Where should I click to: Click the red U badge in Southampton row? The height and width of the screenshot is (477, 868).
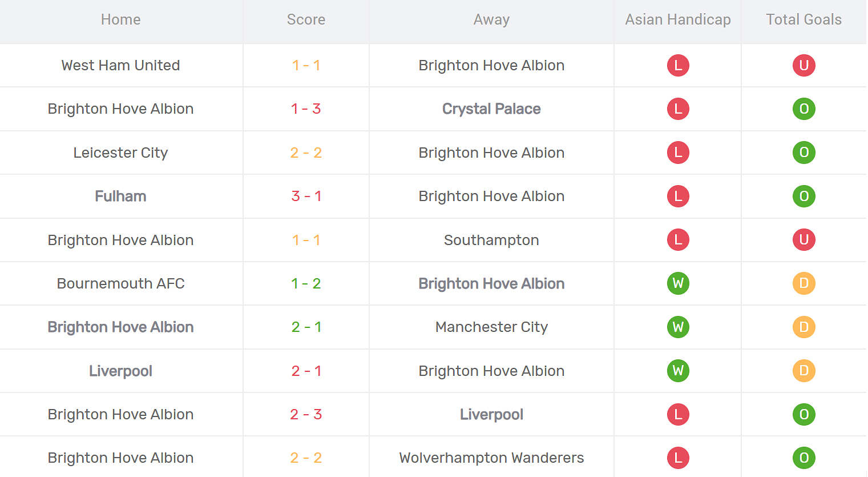coord(804,240)
